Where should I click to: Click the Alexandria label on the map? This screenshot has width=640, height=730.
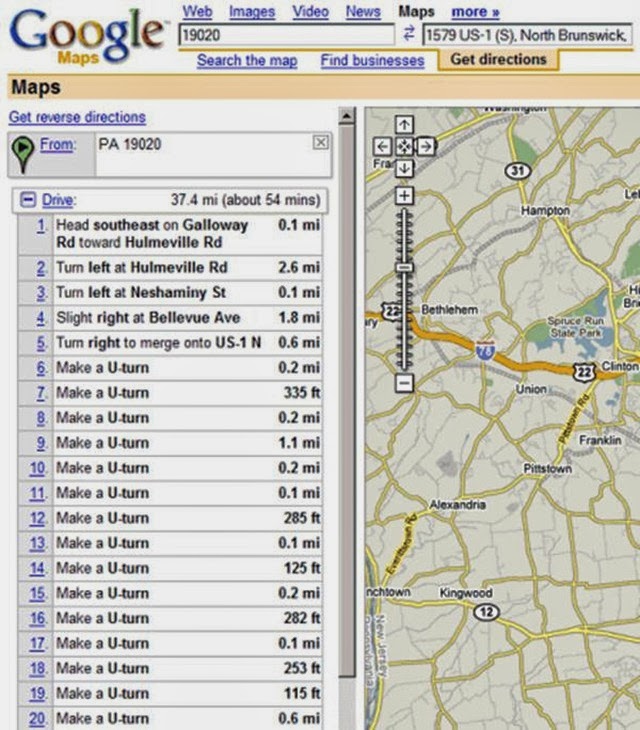click(x=458, y=505)
